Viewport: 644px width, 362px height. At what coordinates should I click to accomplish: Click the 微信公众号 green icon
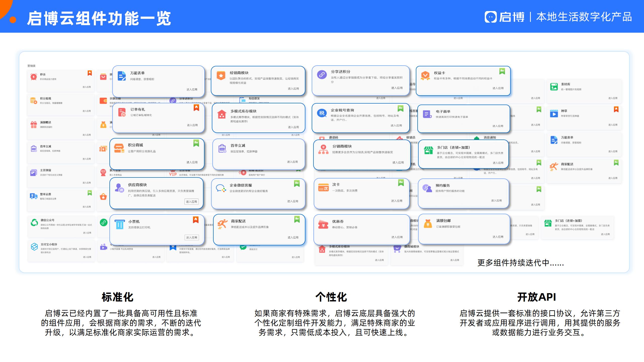coord(34,222)
